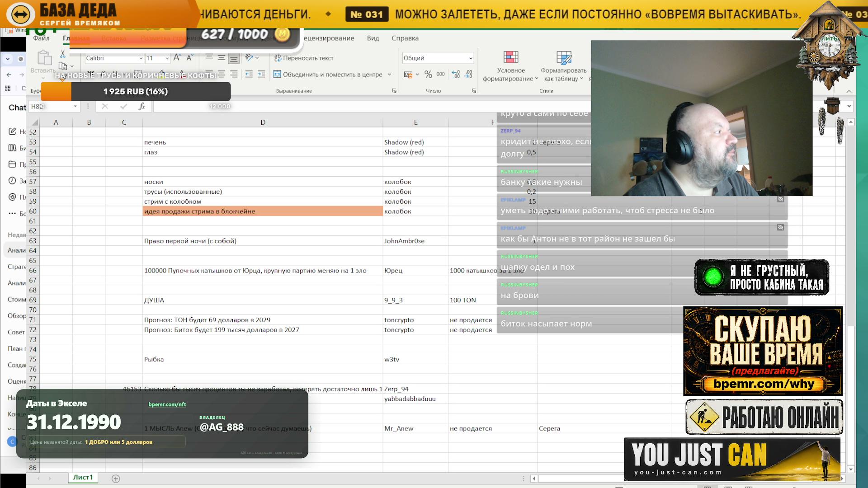This screenshot has width=868, height=488.
Task: Click the Insert Function fx icon
Action: click(142, 106)
